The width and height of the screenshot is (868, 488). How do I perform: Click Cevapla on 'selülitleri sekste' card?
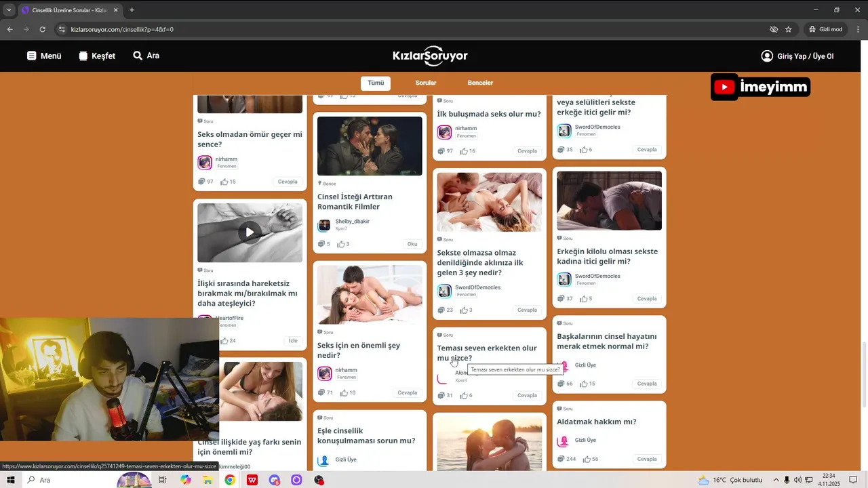[648, 150]
